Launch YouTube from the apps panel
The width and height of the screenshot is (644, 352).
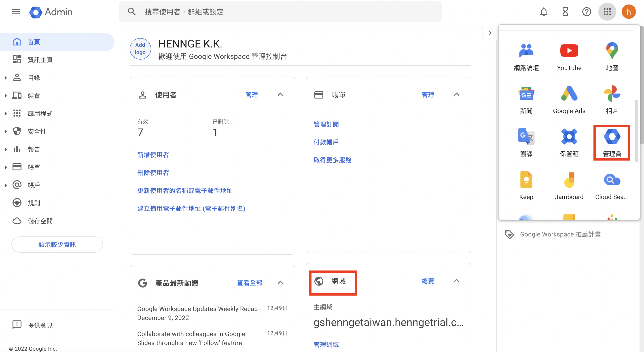[569, 57]
